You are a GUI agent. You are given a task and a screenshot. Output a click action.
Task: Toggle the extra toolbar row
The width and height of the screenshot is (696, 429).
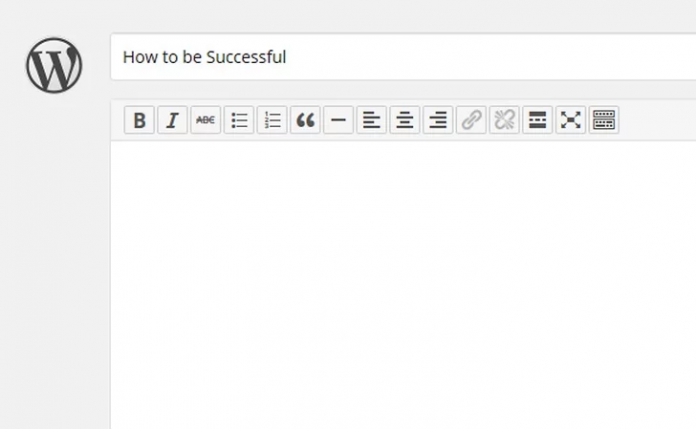click(x=604, y=120)
